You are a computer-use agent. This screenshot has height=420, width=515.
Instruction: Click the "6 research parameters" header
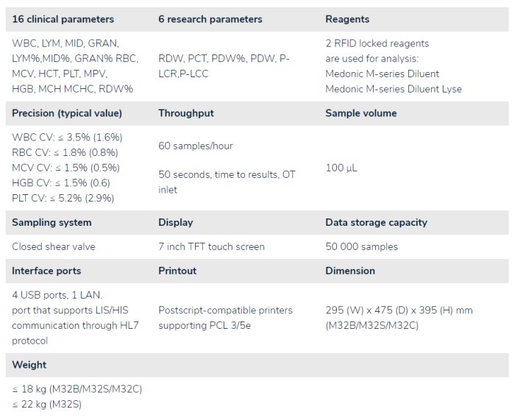(210, 19)
